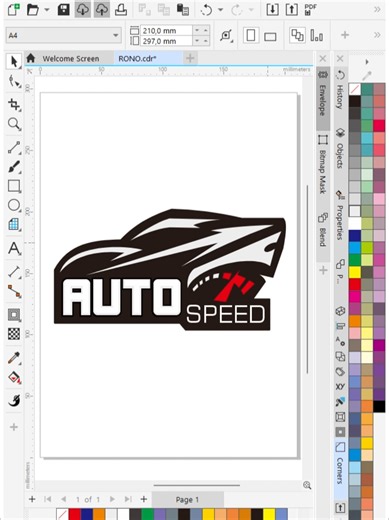Close the Envelope docker group
This screenshot has width=389, height=520.
coord(323,59)
